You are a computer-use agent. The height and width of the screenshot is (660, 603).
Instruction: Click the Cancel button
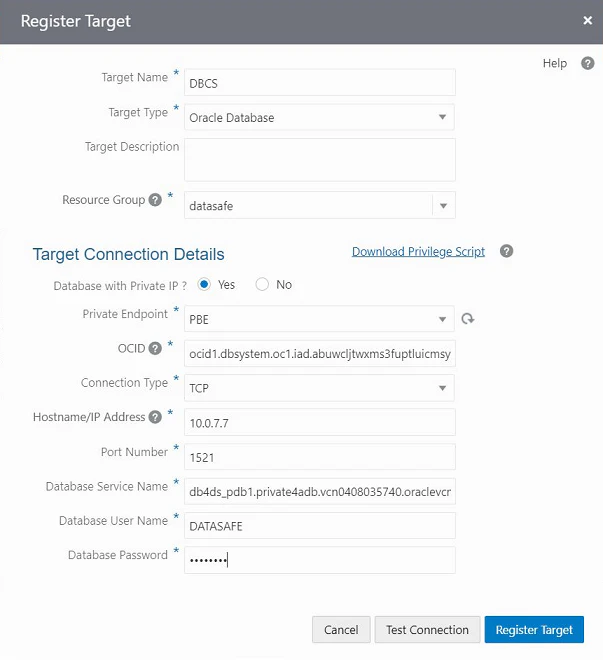[341, 630]
